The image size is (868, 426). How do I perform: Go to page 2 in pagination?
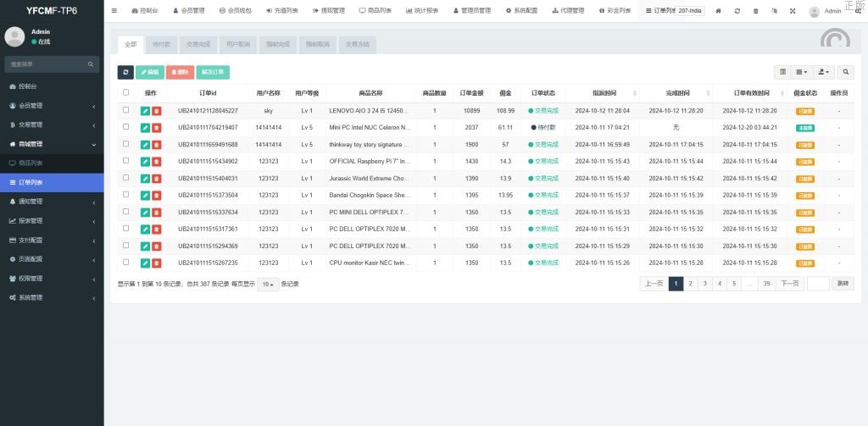click(x=690, y=284)
